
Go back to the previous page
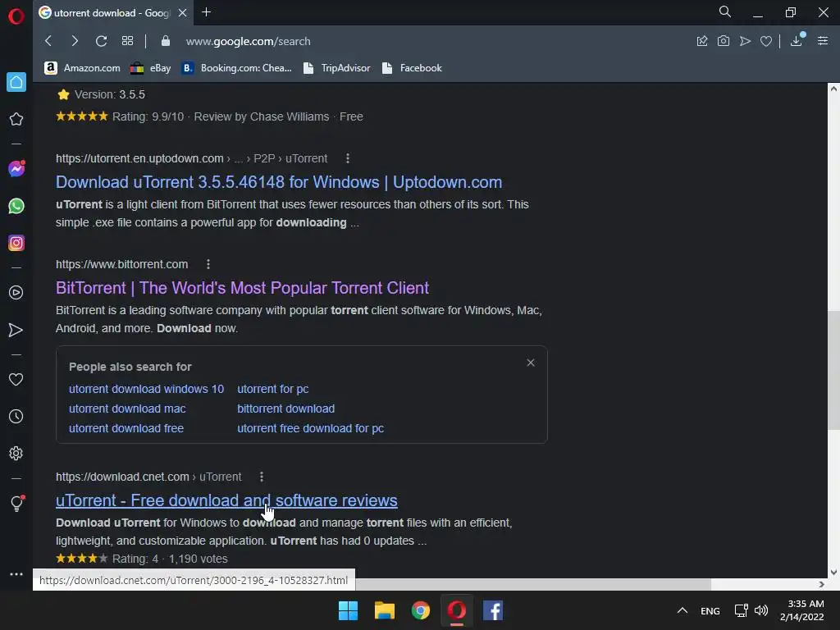point(48,41)
